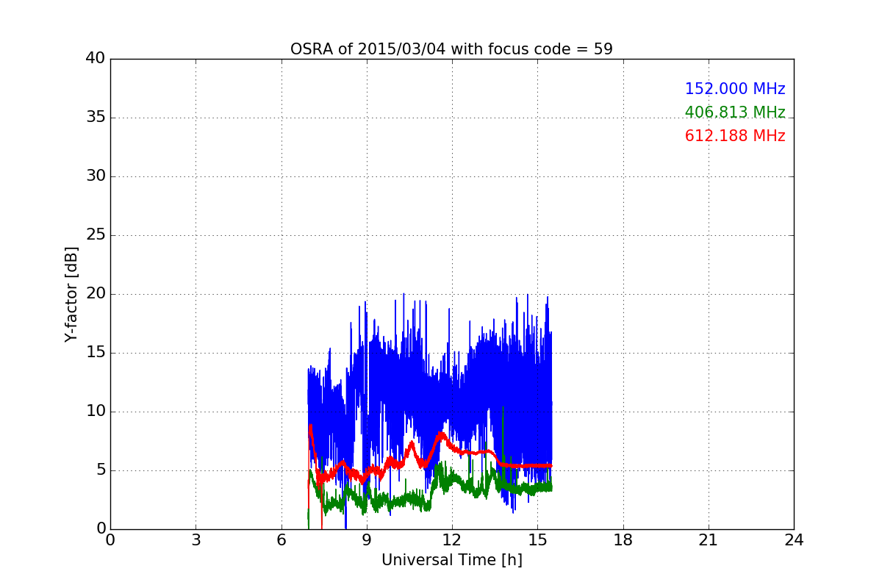Click y-axis tick label 25
The height and width of the screenshot is (588, 882).
point(96,235)
